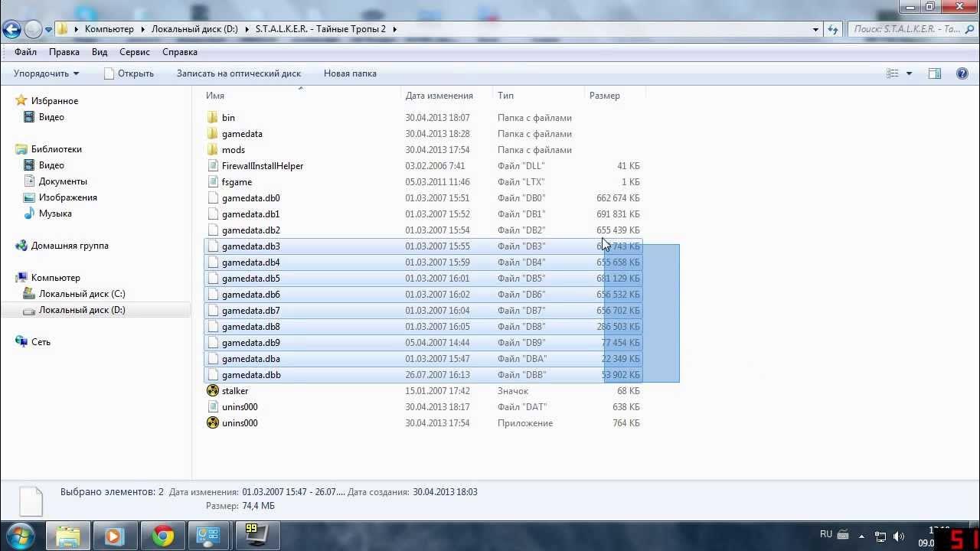Screen dimensions: 980x551
Task: Select the gamedata.db1 file name
Action: tap(250, 214)
